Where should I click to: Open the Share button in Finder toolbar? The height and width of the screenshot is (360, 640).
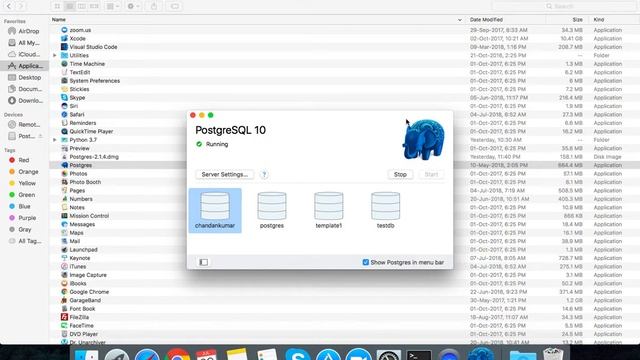tap(154, 6)
